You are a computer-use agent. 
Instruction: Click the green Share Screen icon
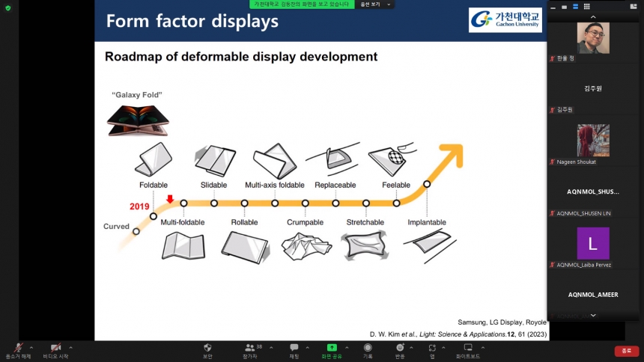point(331,348)
